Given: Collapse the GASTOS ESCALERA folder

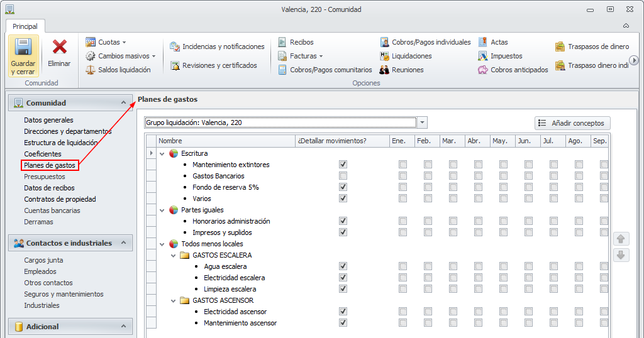Looking at the screenshot, I should coord(174,255).
